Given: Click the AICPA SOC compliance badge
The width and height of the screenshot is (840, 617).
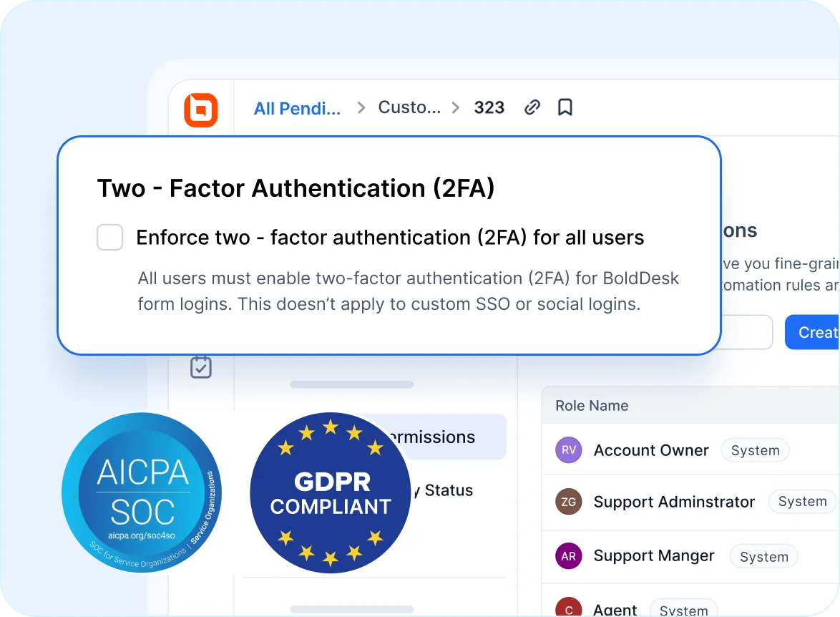Looking at the screenshot, I should pos(142,492).
